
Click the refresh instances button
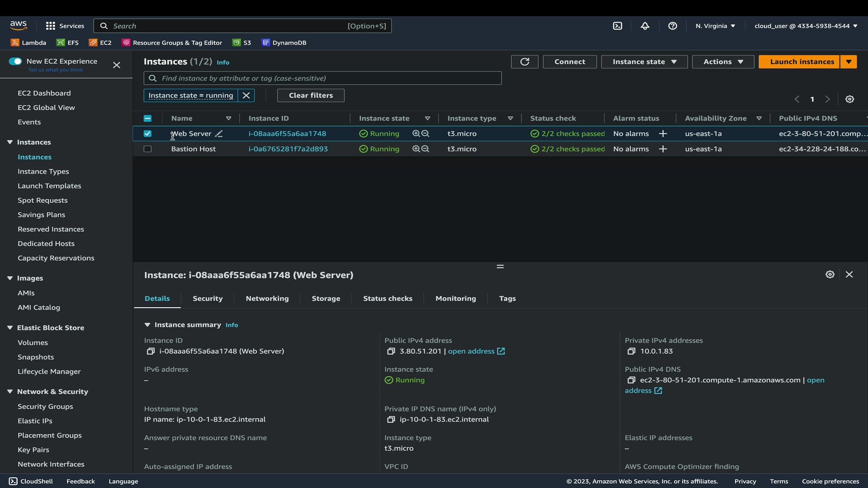click(x=524, y=62)
